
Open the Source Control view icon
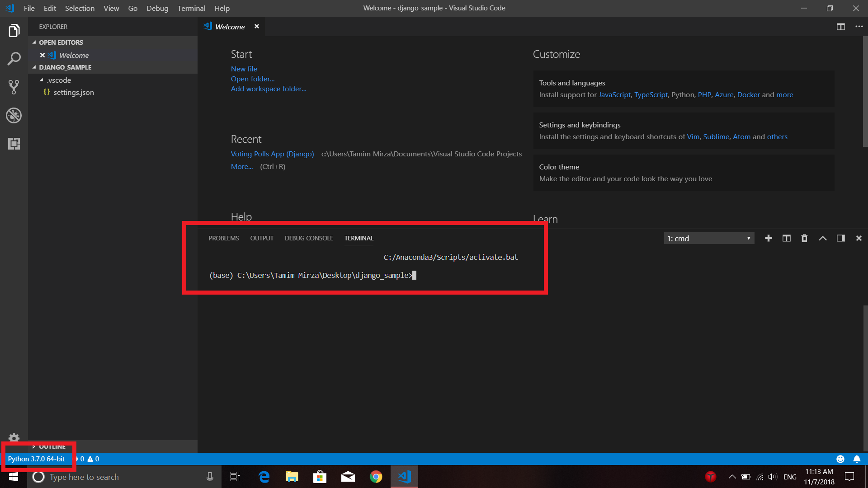[14, 87]
